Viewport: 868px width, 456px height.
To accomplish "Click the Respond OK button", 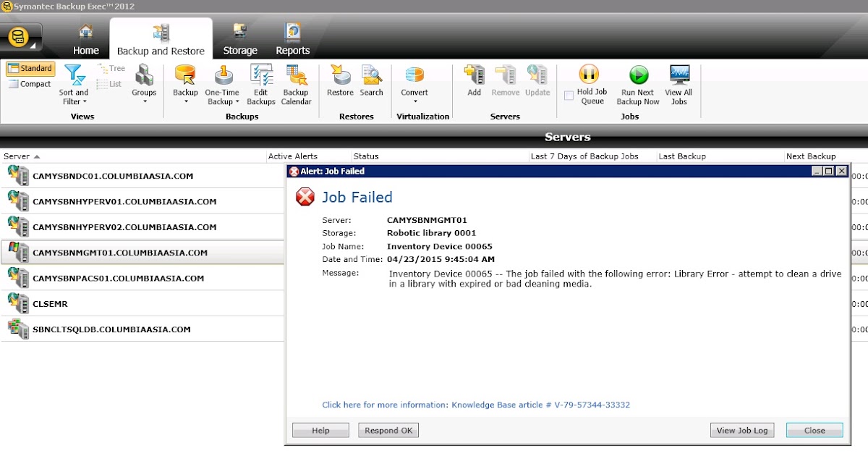I will point(388,430).
